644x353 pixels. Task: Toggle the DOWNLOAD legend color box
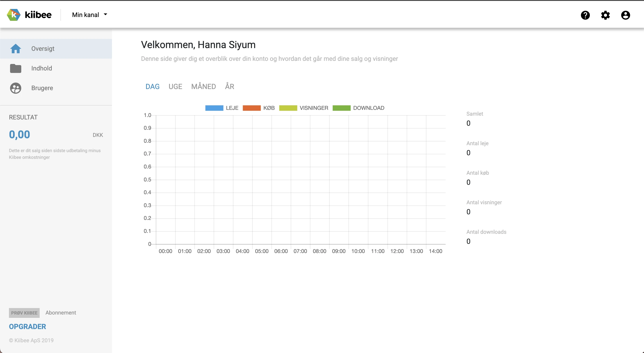click(x=341, y=108)
